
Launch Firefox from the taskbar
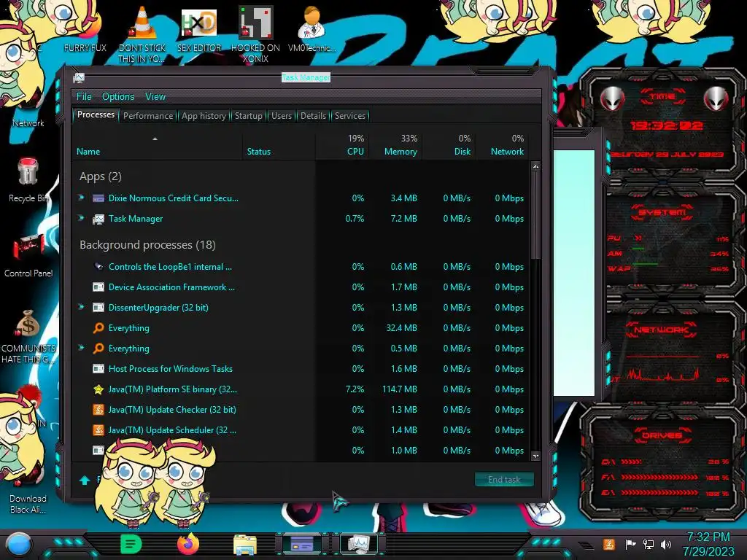click(188, 544)
